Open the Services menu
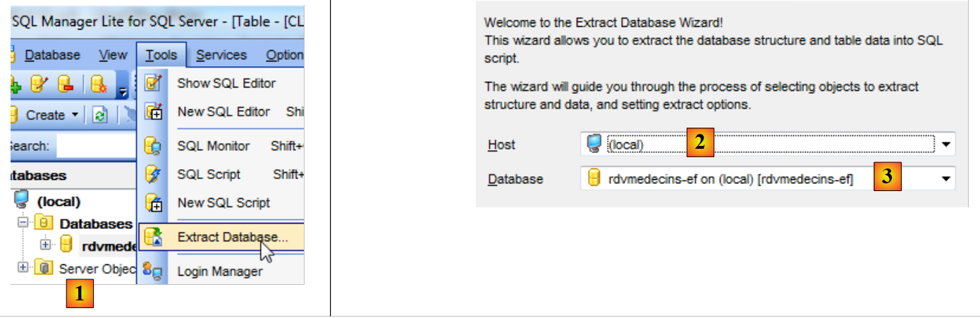Viewport: 980px width, 318px height. (x=221, y=55)
